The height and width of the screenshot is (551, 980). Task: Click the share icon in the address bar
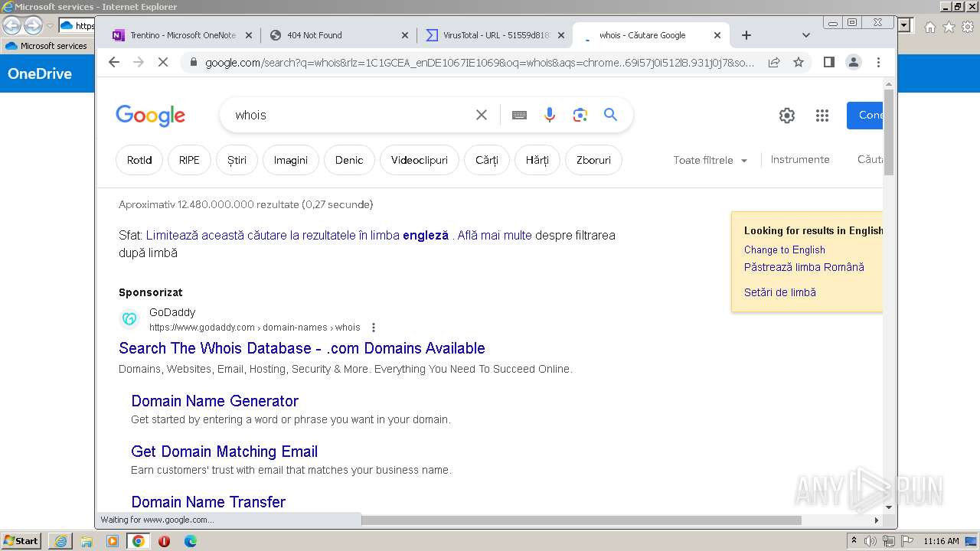coord(774,62)
